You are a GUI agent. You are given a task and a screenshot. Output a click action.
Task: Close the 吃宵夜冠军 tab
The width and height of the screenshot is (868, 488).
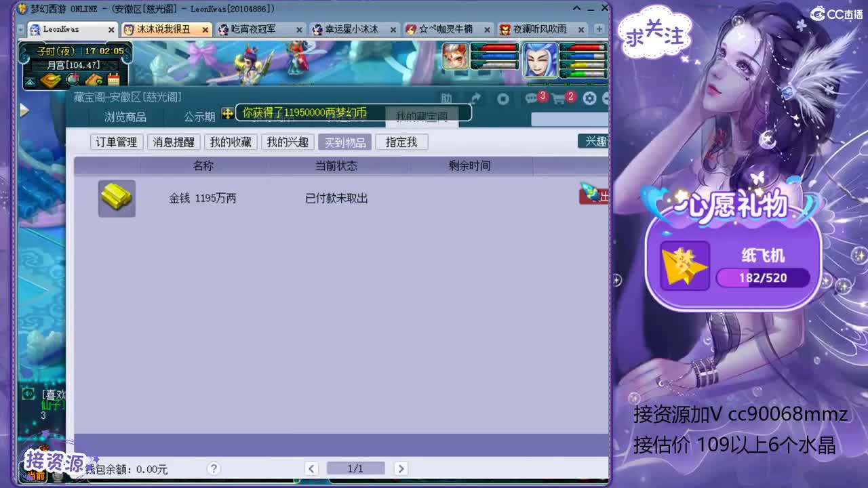coord(299,30)
